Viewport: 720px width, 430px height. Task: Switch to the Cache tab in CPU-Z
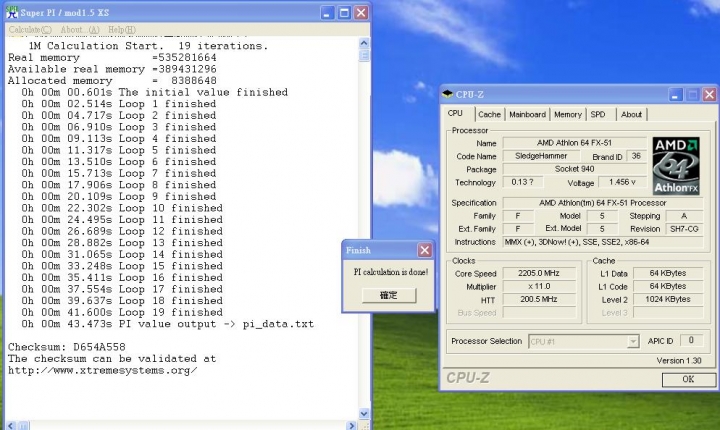(489, 114)
